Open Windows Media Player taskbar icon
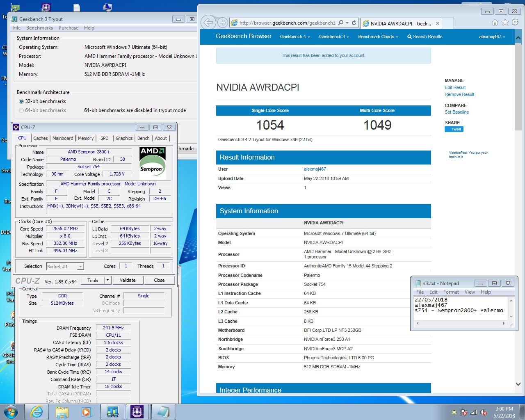The image size is (525, 420). click(x=87, y=412)
